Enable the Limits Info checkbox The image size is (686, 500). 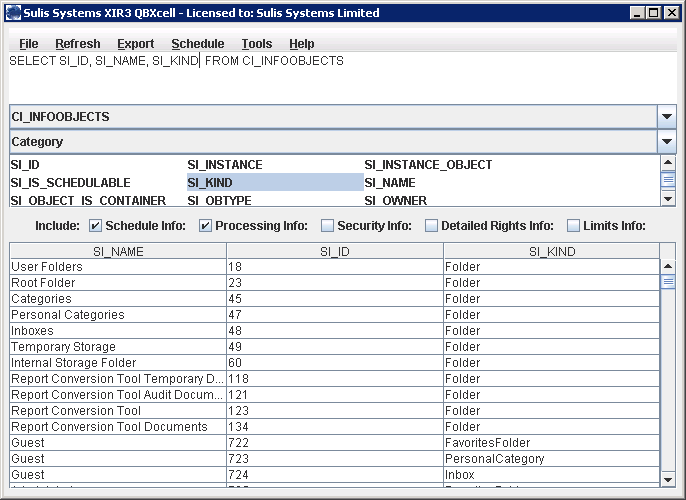click(574, 226)
